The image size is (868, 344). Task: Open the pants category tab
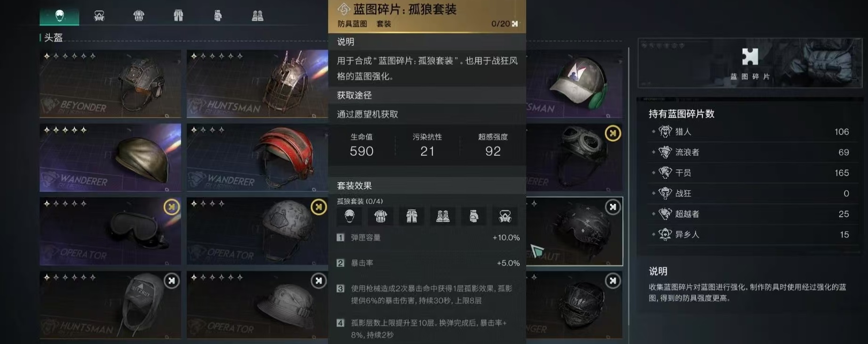[178, 16]
